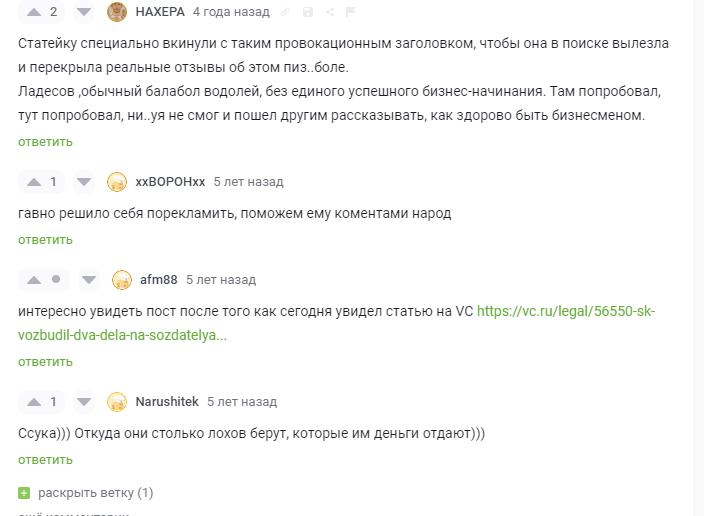Viewport: 704px width, 516px height.
Task: Click xxBOPOHxx's avatar image
Action: (x=117, y=182)
